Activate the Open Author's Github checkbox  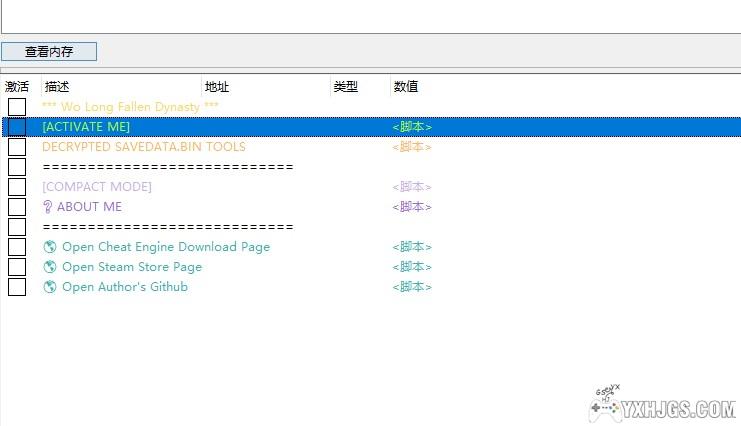click(17, 287)
